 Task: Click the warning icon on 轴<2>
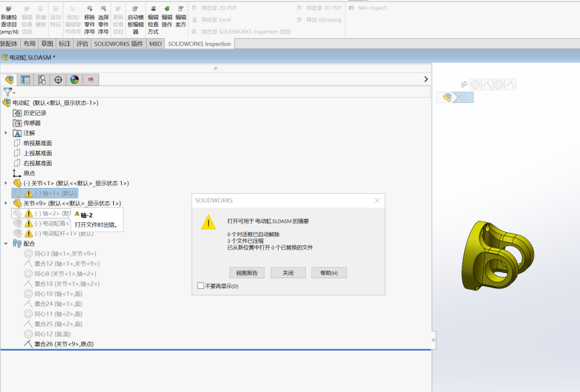29,213
